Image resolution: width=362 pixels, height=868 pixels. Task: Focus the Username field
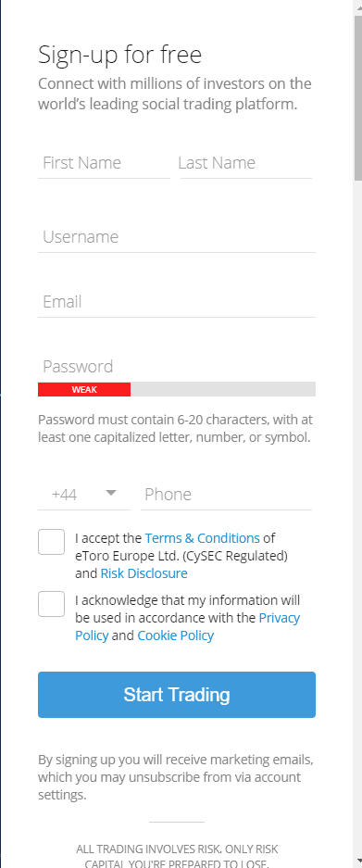pyautogui.click(x=177, y=237)
